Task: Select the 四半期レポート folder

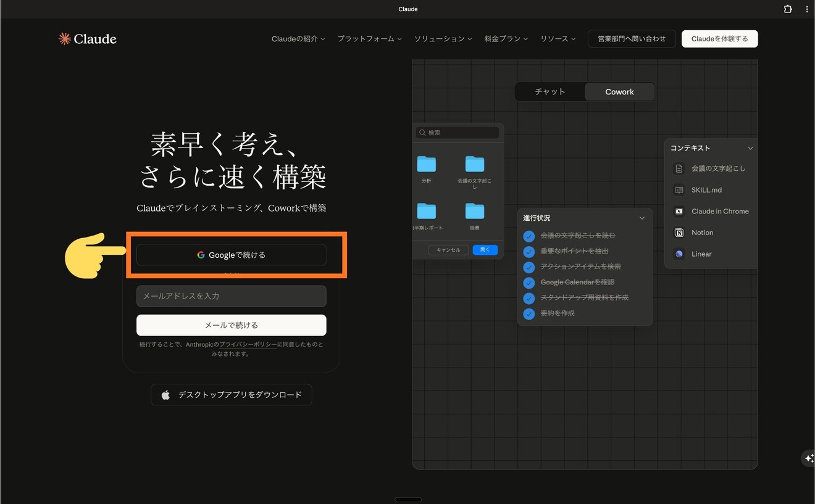Action: pos(426,211)
